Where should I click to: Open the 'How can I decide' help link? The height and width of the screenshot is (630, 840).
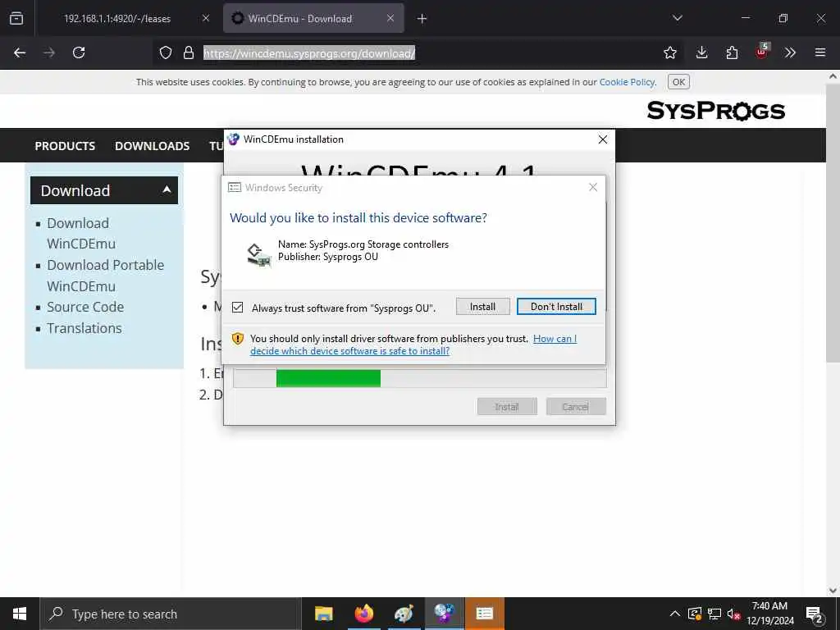pyautogui.click(x=413, y=345)
